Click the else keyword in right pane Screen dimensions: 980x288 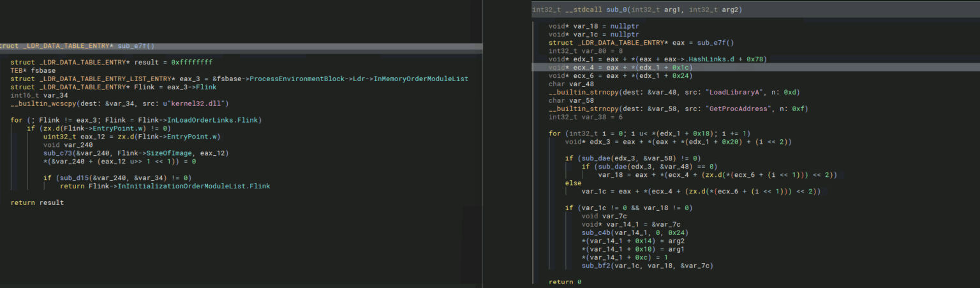(573, 183)
